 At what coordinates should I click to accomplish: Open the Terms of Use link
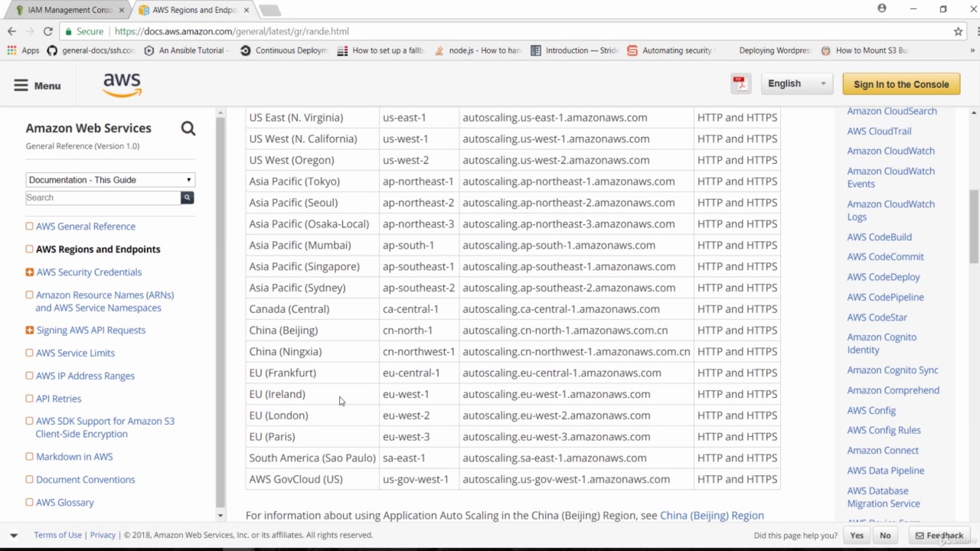coord(57,535)
